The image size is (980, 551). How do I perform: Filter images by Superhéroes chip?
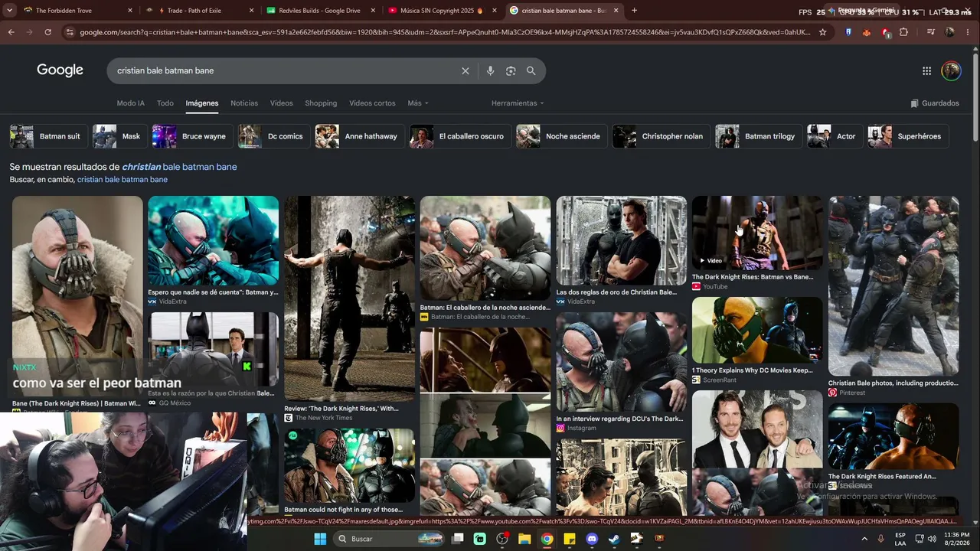908,136
